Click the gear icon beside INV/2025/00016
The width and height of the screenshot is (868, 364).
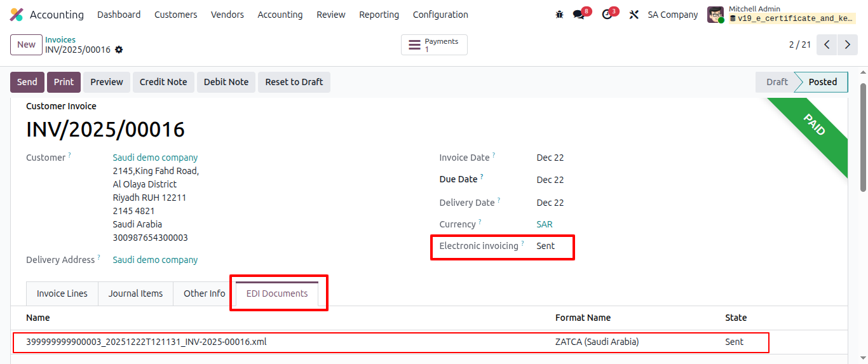(x=119, y=50)
